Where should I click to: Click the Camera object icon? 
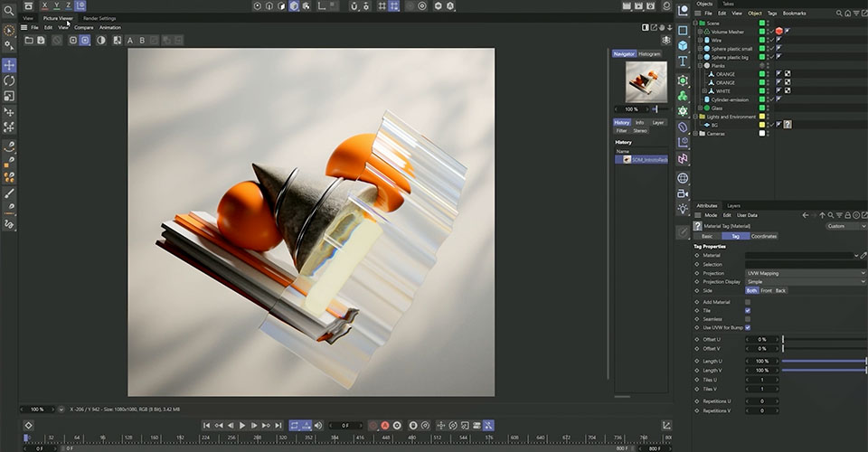point(683,193)
